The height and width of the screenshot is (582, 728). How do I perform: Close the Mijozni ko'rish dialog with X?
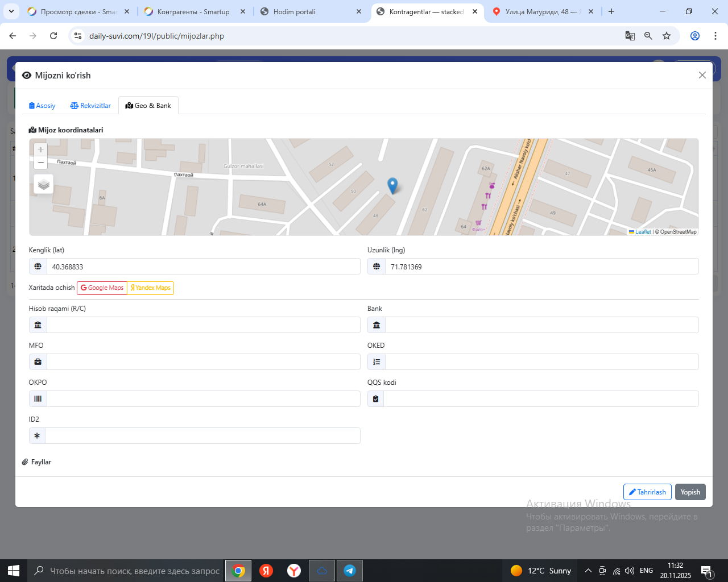point(702,75)
